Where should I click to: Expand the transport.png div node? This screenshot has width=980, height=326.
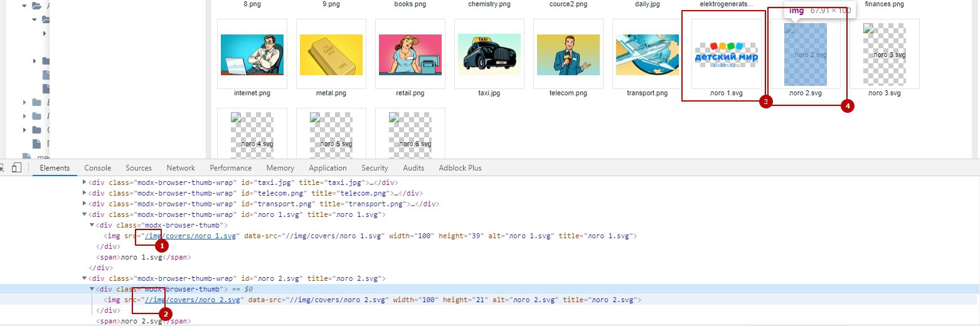click(85, 204)
